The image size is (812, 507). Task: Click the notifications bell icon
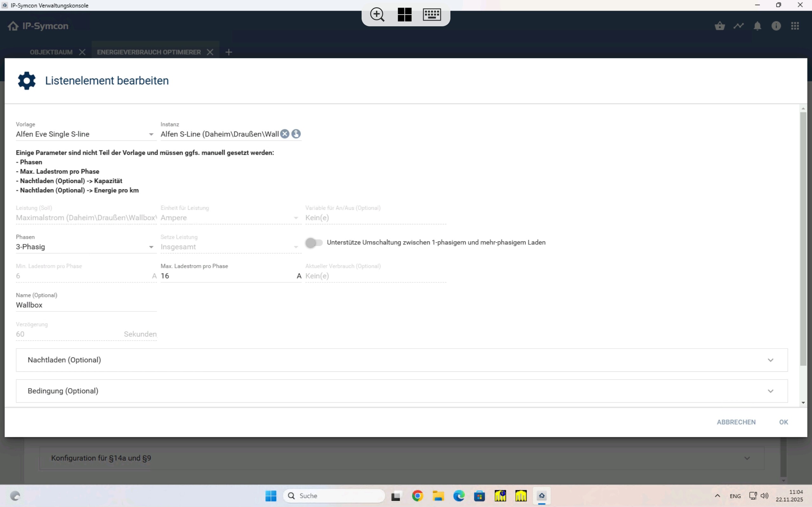(x=757, y=26)
